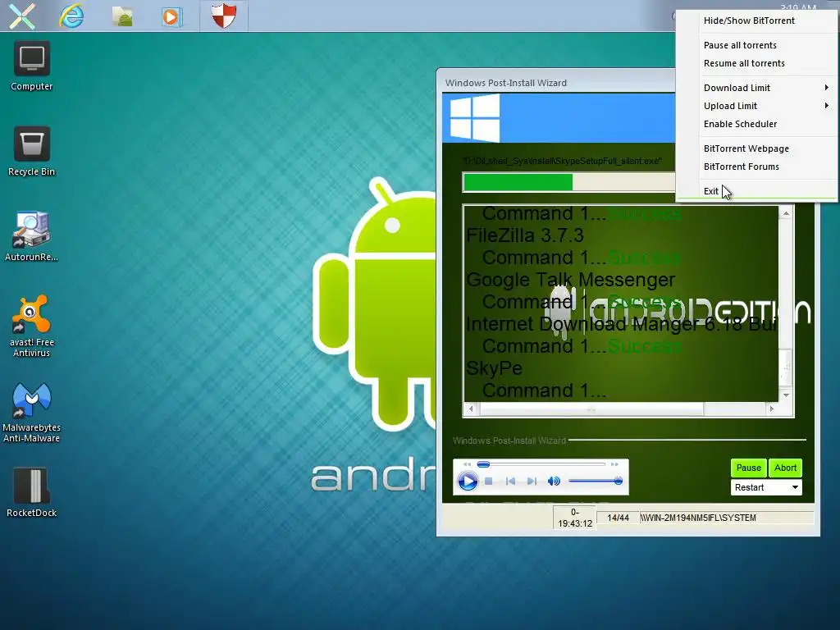Viewport: 840px width, 630px height.
Task: Click log list scroll left arrow
Action: click(x=470, y=409)
